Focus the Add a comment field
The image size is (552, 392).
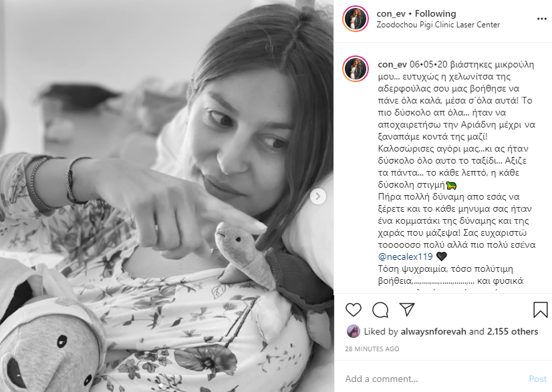(434, 379)
